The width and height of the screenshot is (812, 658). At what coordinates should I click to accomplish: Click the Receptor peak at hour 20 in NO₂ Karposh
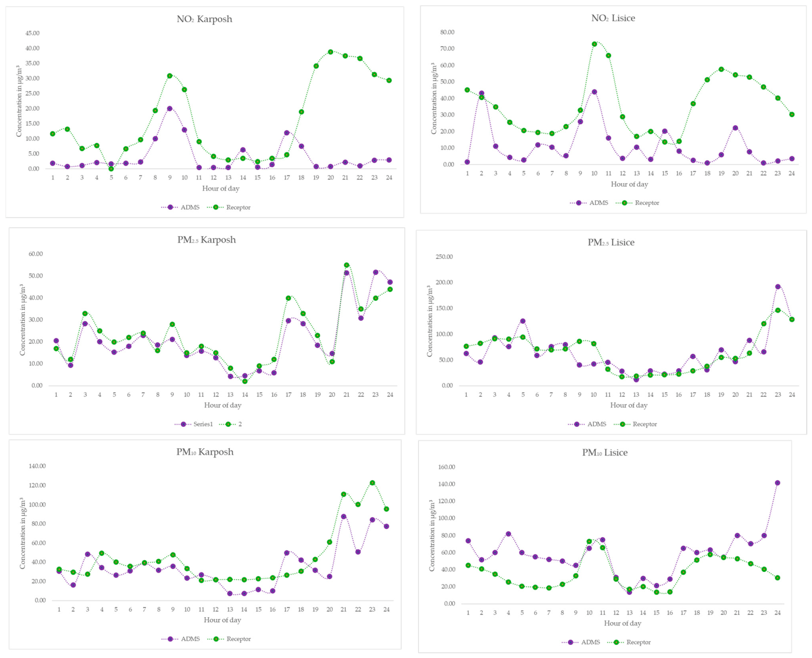(330, 52)
